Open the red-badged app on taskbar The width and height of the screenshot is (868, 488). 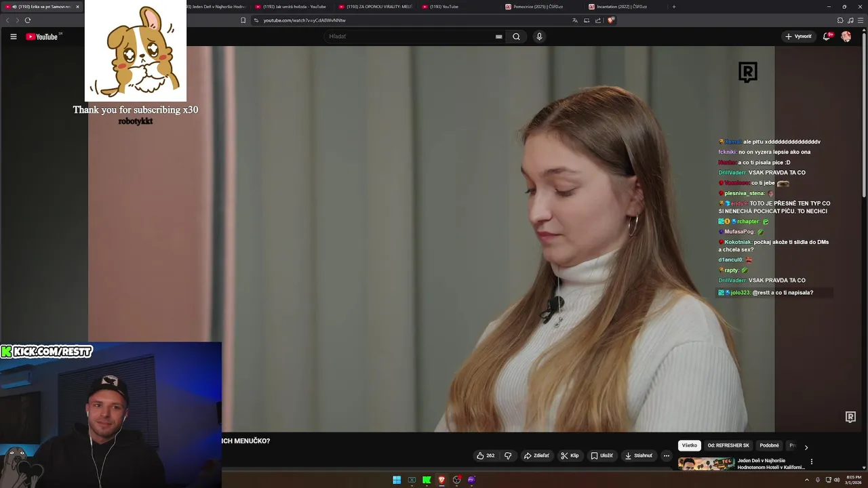click(x=456, y=480)
